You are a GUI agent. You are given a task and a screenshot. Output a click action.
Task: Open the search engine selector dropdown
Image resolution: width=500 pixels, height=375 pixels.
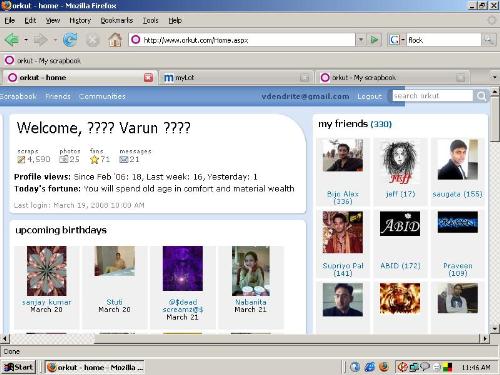(x=403, y=40)
